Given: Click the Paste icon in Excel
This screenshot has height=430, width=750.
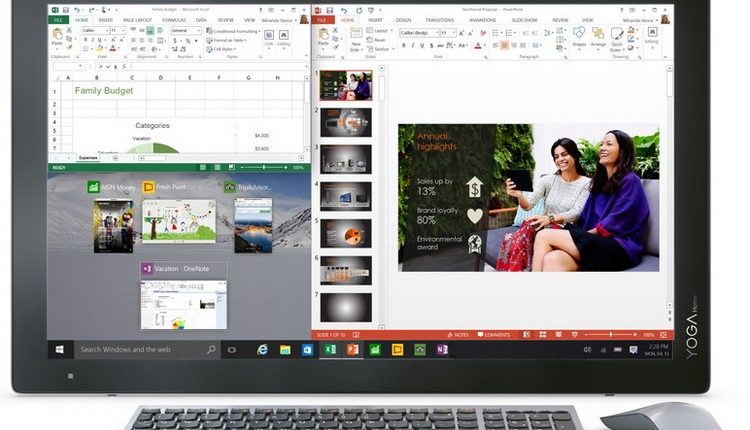Looking at the screenshot, I should pos(59,36).
